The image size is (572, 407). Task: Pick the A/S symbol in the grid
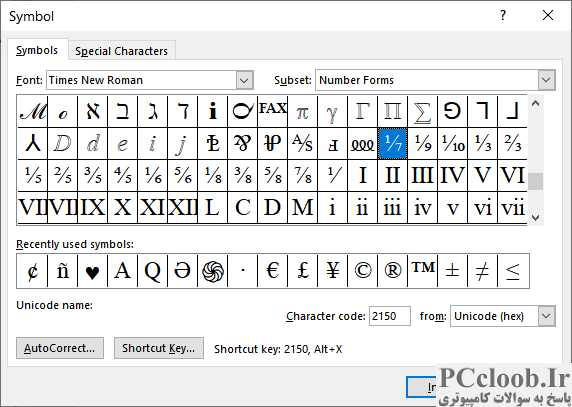[x=303, y=143]
